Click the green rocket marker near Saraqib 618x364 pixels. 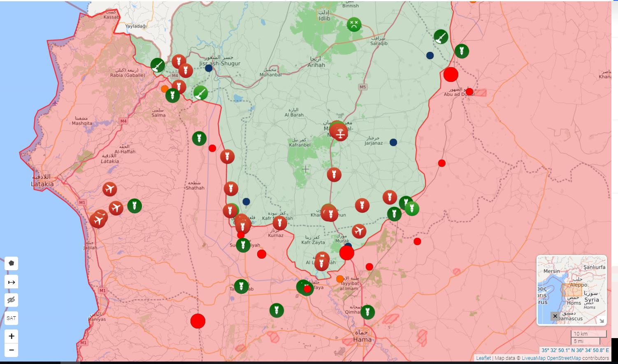441,37
